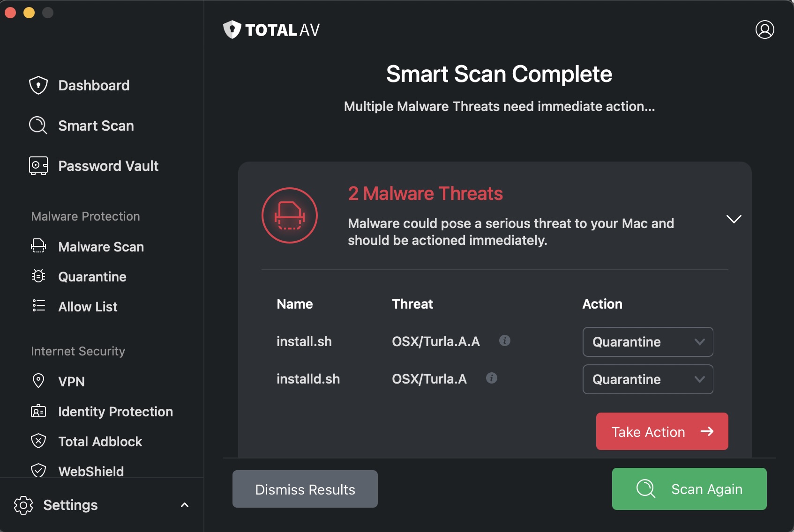Select the Smart Scan magnifier icon
The height and width of the screenshot is (532, 794).
pyautogui.click(x=37, y=125)
